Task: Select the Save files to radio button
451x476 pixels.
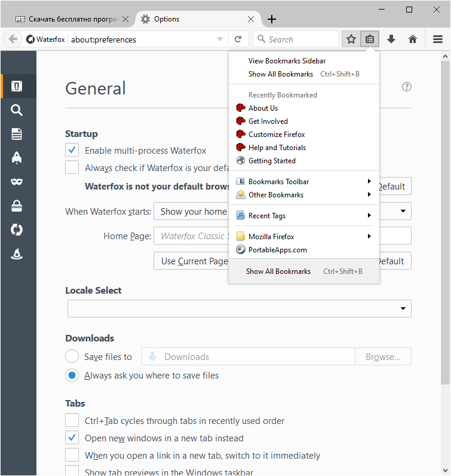Action: 72,356
